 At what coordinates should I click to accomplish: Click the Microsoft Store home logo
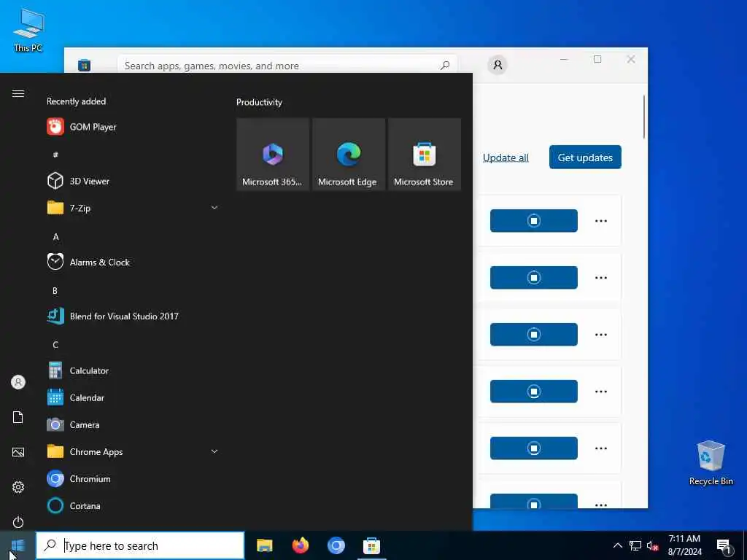(x=85, y=65)
